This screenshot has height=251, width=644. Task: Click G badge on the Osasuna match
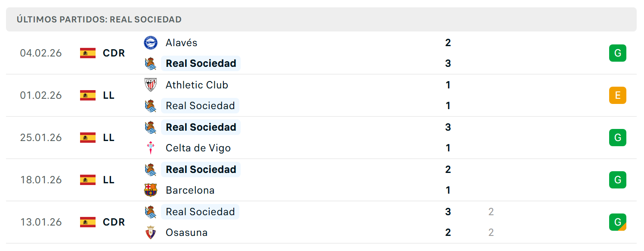coord(618,222)
